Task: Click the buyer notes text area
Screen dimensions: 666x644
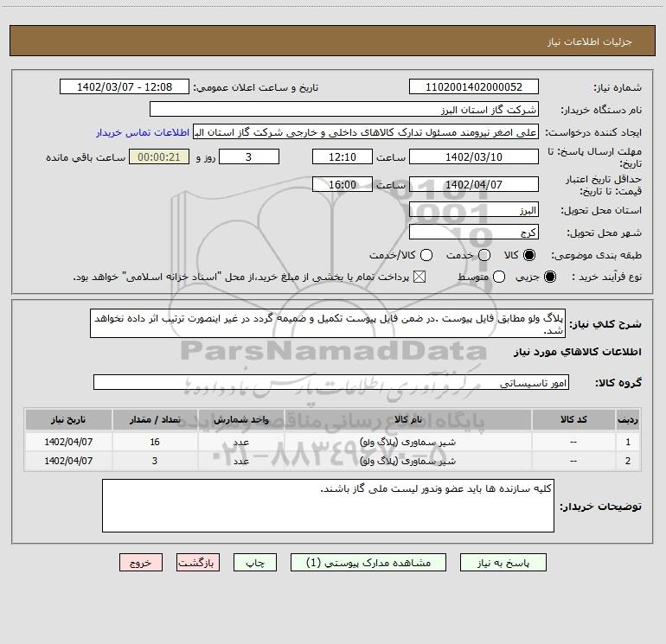Action: click(x=328, y=506)
